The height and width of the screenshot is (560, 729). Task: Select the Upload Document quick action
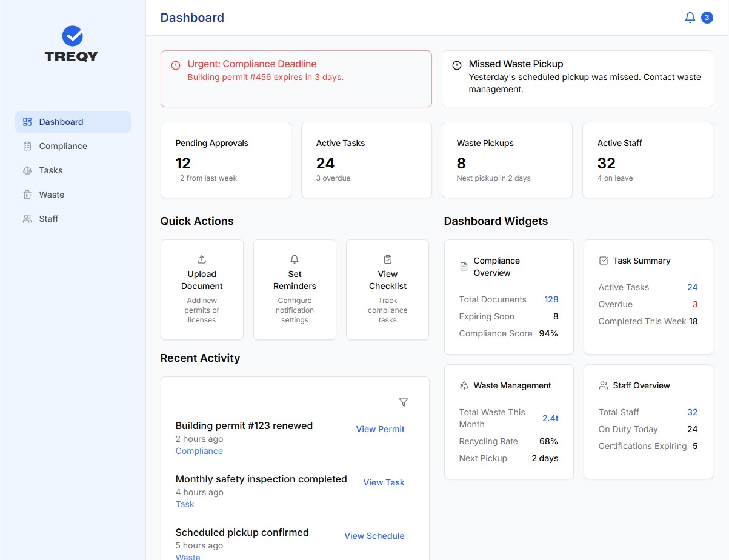tap(202, 290)
